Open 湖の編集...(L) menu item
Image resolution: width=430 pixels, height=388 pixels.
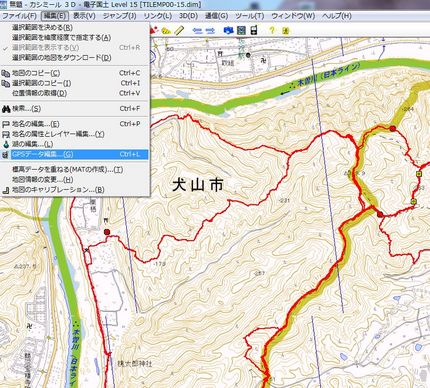point(75,144)
